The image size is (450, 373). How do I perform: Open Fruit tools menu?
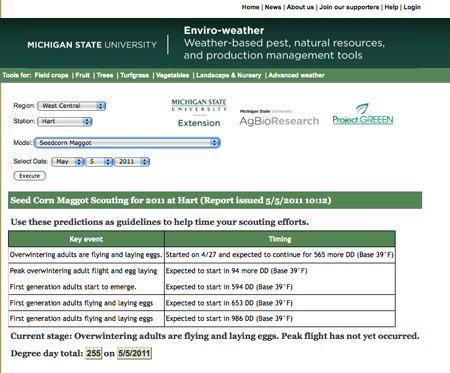(82, 75)
